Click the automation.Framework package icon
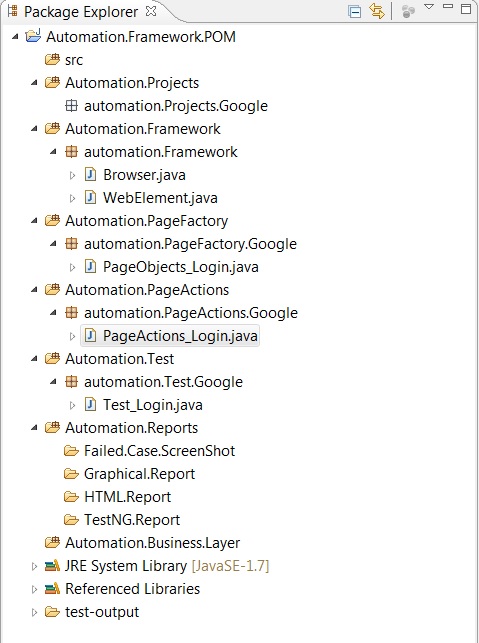 [71, 152]
